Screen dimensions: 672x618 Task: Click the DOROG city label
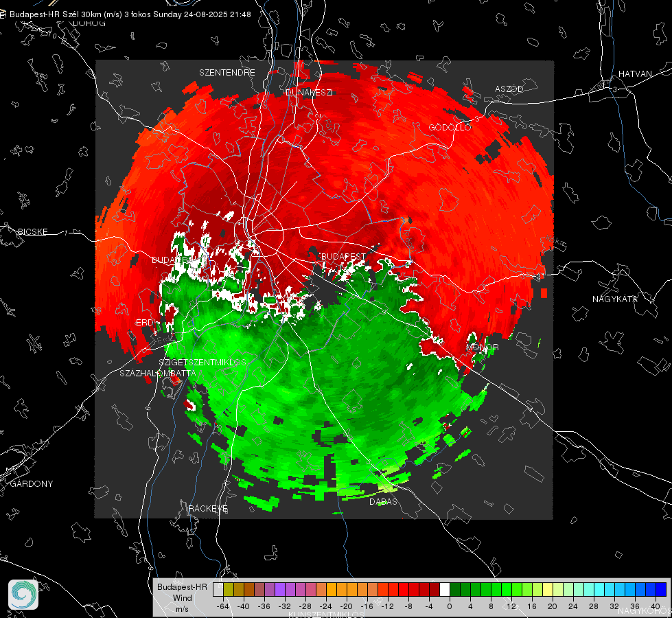pos(89,23)
